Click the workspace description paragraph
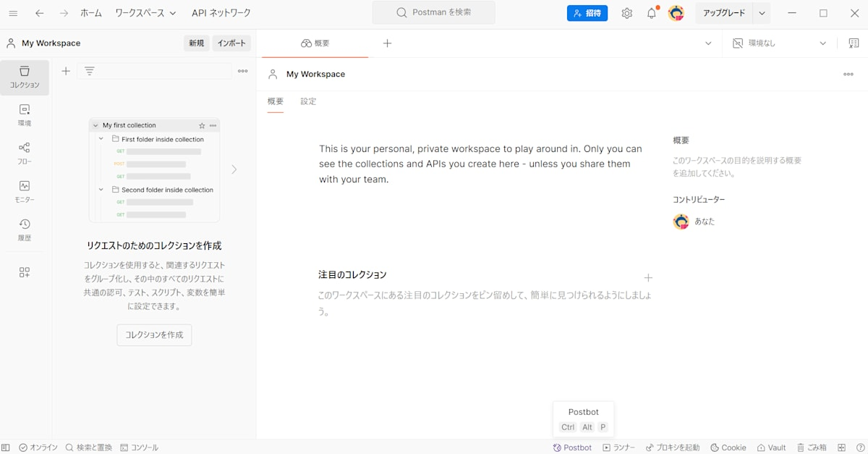 coord(480,164)
